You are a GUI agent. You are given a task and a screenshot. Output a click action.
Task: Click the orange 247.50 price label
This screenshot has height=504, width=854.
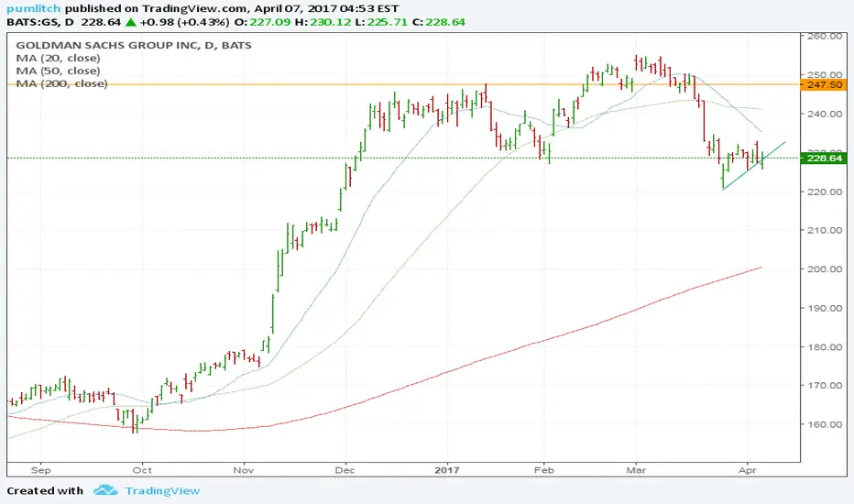point(824,85)
